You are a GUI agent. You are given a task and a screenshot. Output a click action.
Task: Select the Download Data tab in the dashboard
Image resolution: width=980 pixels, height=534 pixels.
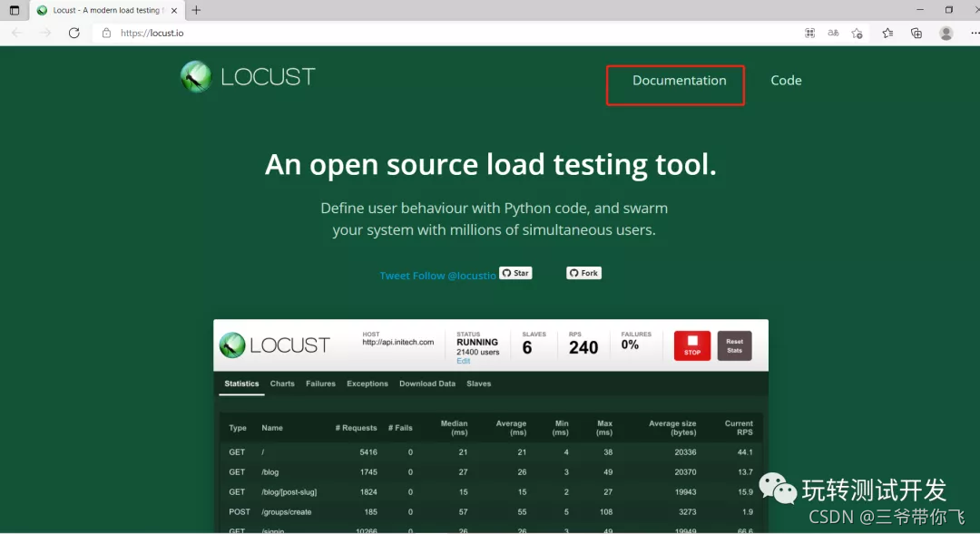tap(426, 384)
